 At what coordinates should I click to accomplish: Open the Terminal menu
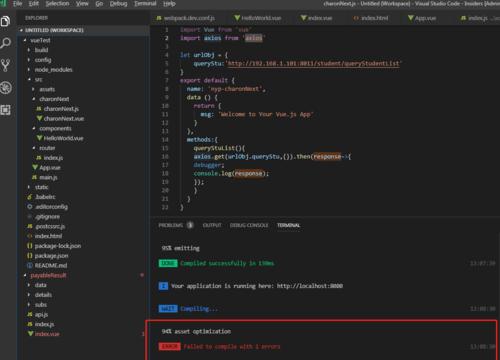145,4
